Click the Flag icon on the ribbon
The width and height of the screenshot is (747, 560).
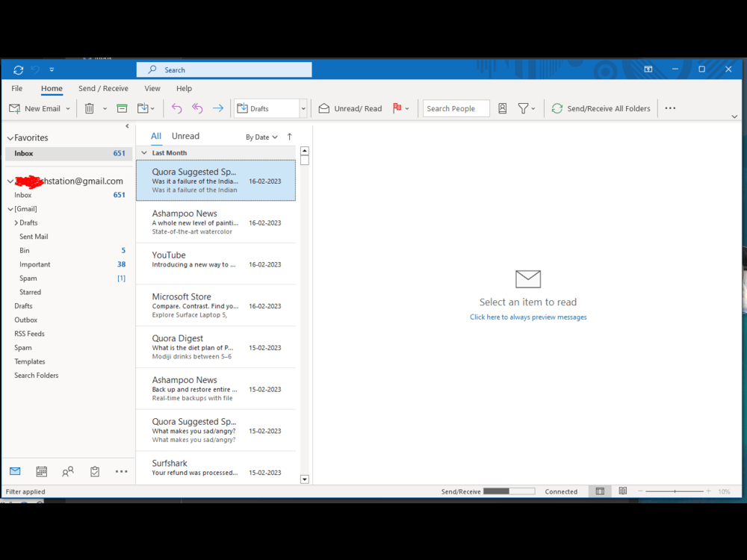(395, 108)
